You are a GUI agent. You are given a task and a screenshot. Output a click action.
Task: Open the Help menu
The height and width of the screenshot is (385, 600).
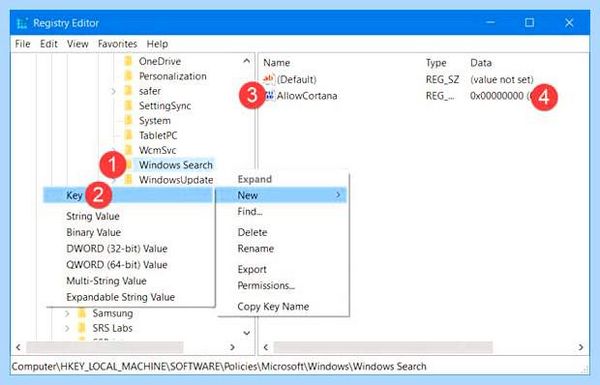coord(157,44)
